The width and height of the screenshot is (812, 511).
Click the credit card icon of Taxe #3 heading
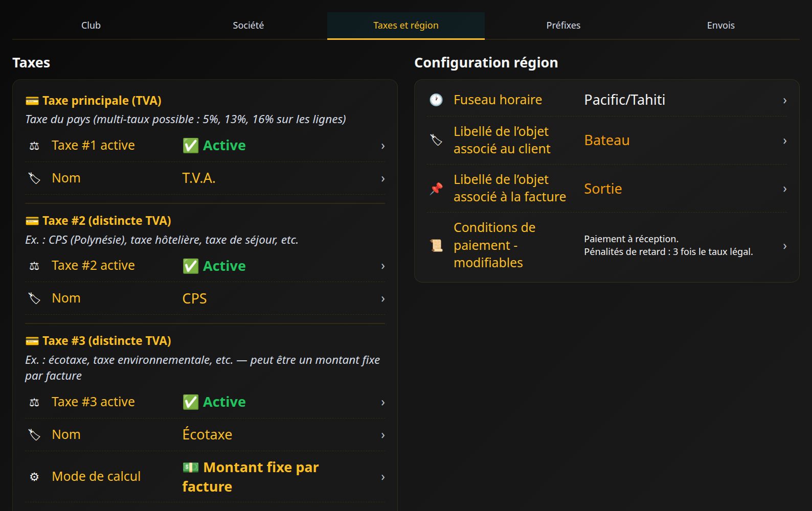[32, 341]
